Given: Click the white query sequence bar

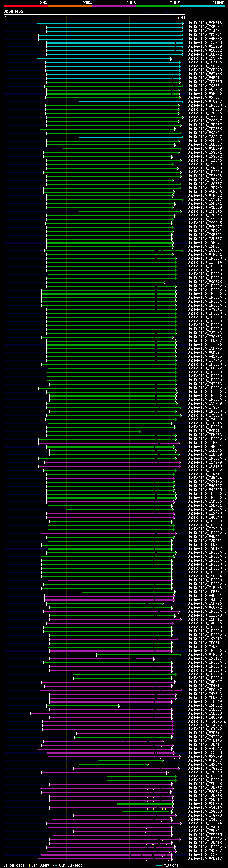Looking at the screenshot, I should [94, 15].
